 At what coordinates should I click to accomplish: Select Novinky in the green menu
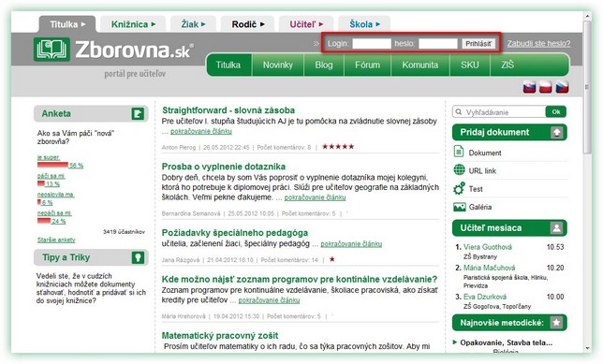(278, 65)
